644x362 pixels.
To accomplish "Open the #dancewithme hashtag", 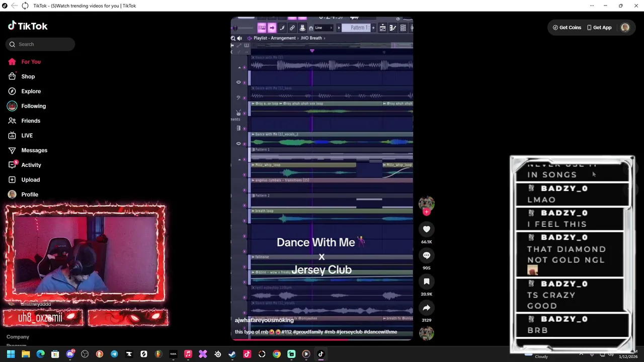I will 380,332.
